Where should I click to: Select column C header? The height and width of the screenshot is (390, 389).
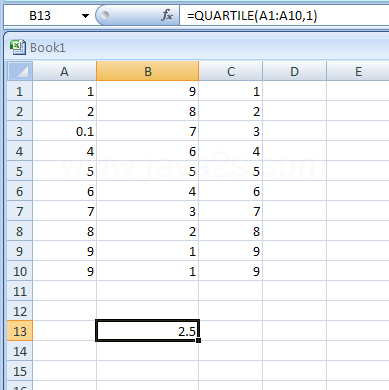coord(231,71)
